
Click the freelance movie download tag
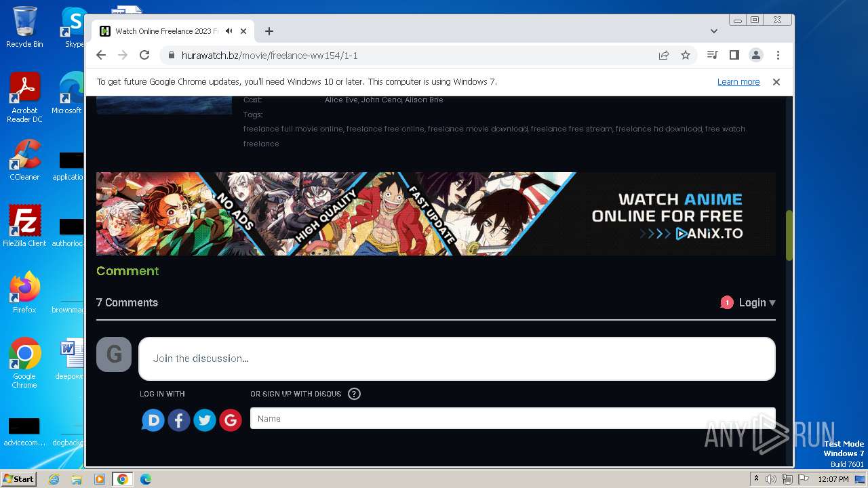coord(477,129)
